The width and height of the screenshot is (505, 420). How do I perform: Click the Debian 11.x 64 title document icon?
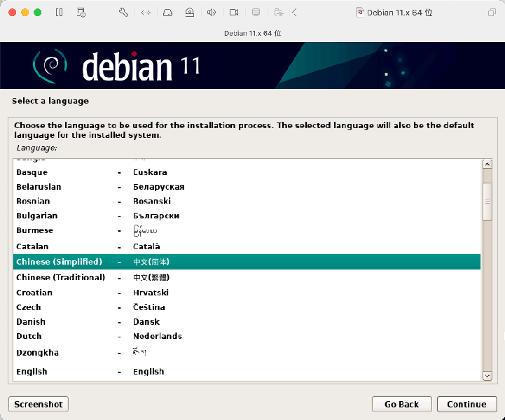[360, 13]
